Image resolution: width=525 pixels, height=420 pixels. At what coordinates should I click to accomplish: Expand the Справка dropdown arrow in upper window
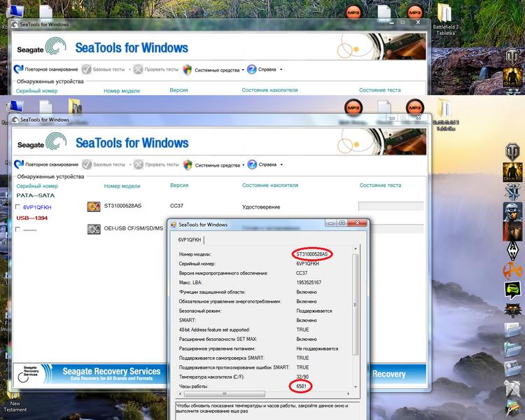click(281, 69)
